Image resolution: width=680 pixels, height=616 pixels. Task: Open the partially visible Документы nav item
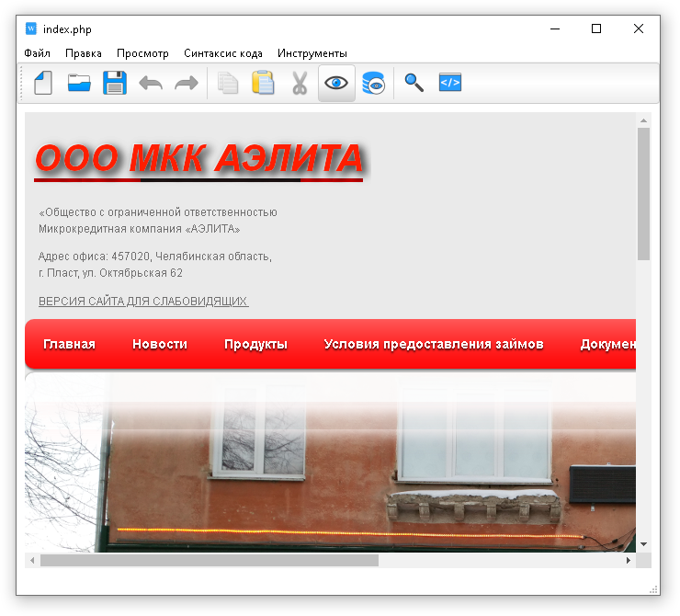(608, 344)
